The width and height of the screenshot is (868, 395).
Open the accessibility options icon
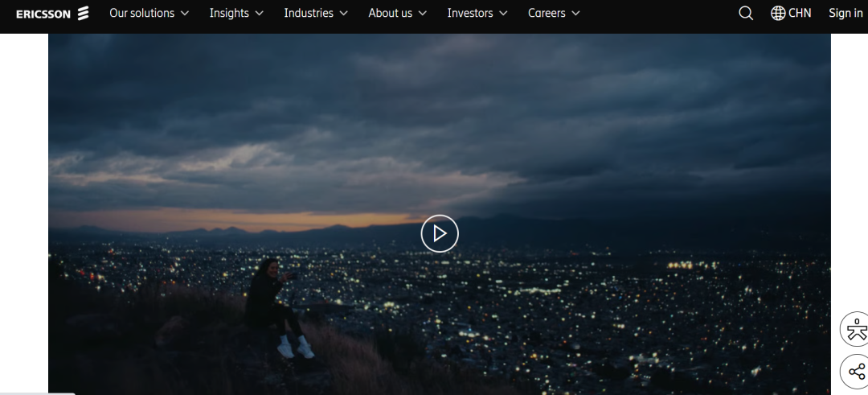click(x=855, y=329)
